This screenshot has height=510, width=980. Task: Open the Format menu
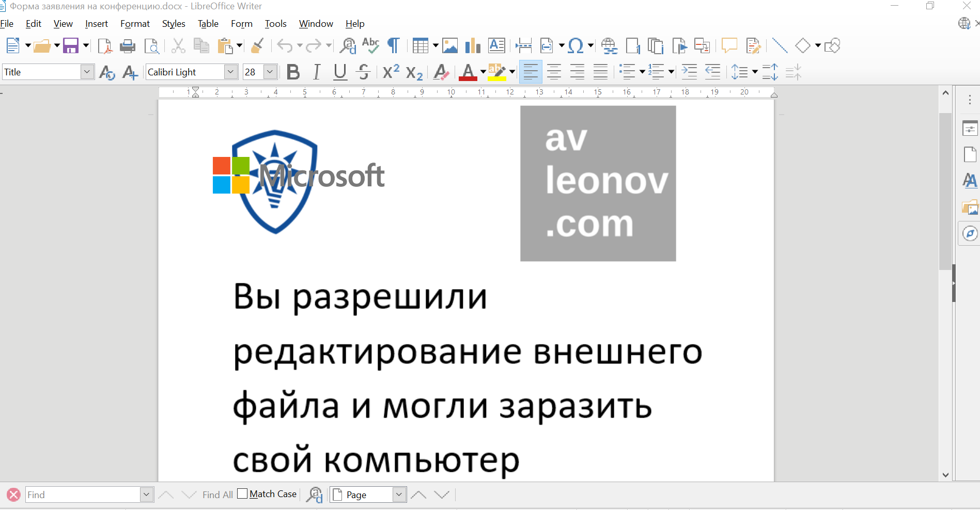tap(135, 24)
